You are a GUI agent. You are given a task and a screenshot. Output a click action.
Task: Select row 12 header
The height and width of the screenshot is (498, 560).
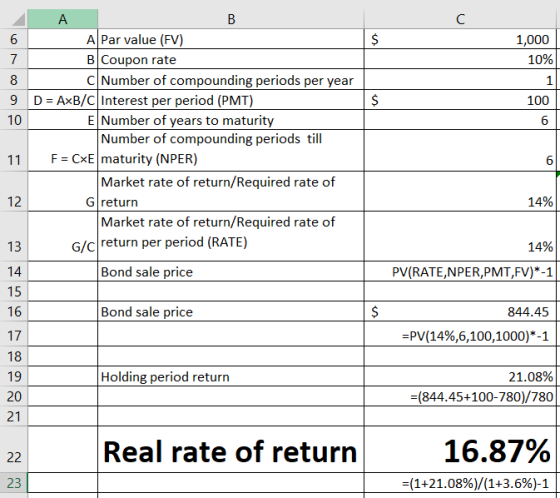(x=14, y=191)
